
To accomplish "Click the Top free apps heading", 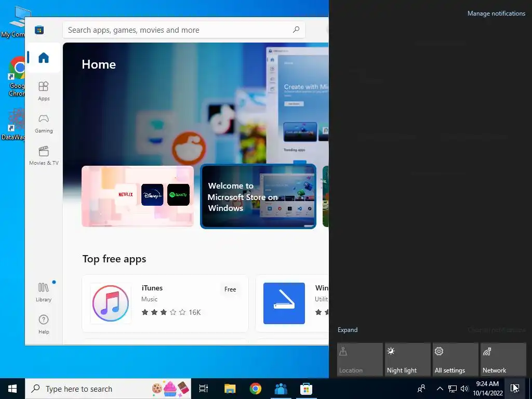I will [114, 259].
